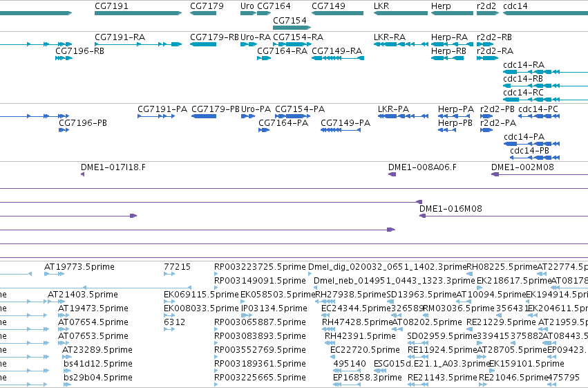Click the AT19773.5prime EST
588x388 pixels.
[x=55, y=275]
